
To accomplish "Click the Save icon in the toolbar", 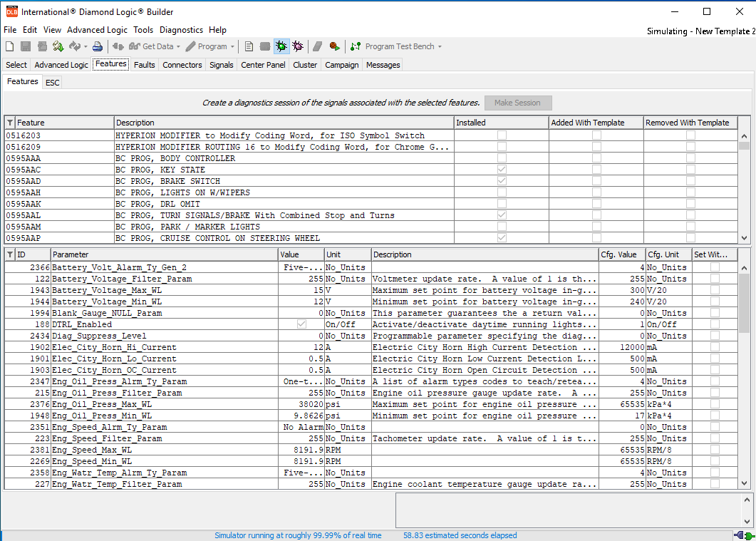I will pos(26,46).
